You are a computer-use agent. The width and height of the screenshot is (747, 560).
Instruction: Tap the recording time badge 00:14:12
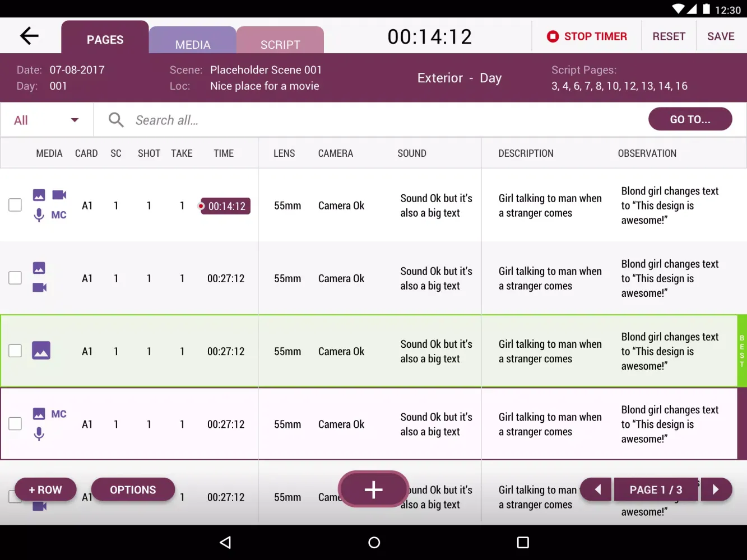coord(225,206)
